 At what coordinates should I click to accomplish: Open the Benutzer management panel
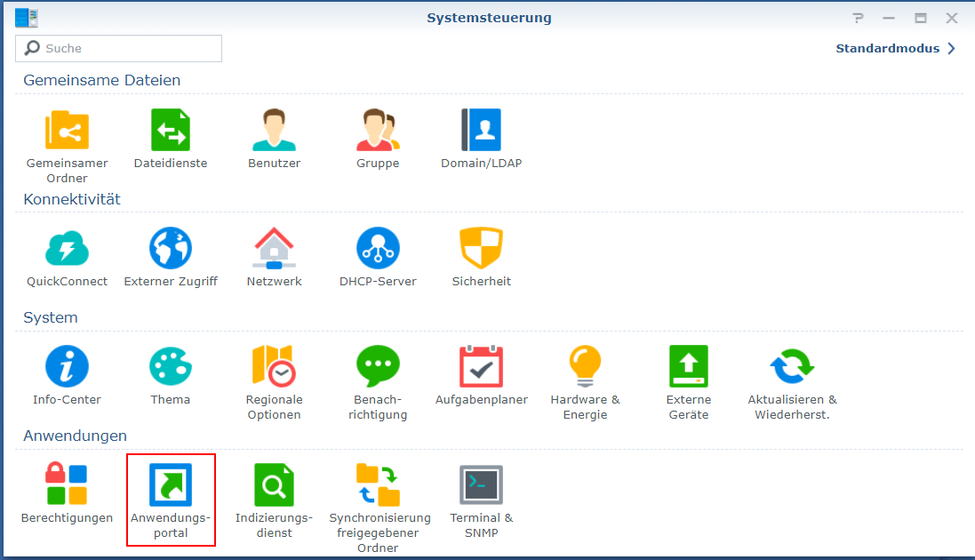pyautogui.click(x=274, y=130)
